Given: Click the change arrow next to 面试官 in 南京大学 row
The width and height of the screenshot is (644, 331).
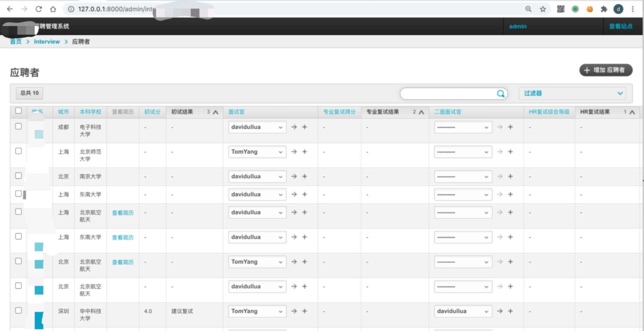Looking at the screenshot, I should point(294,176).
